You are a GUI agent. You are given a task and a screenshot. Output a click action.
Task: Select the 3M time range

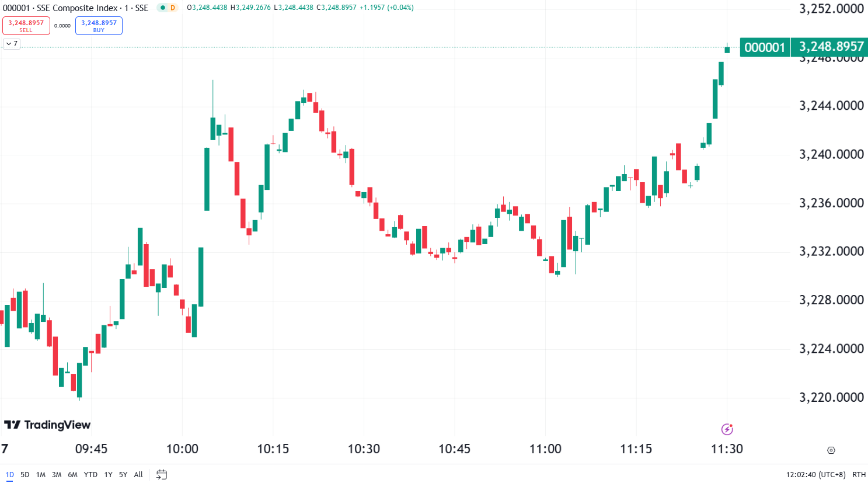[x=57, y=474]
